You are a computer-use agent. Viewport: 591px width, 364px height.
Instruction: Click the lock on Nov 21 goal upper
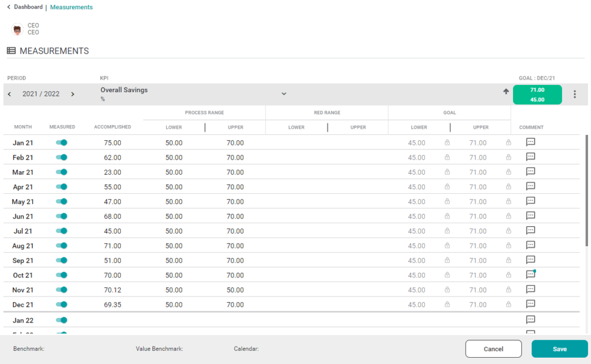pos(508,290)
